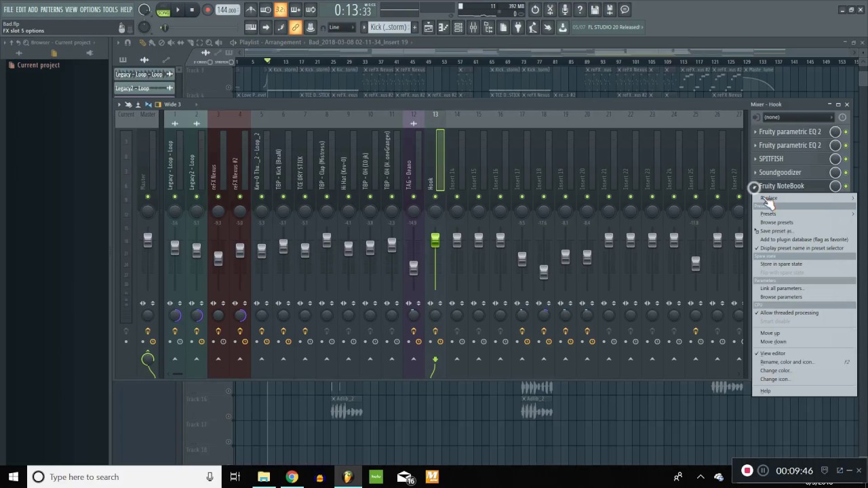Click the chat bubble icon in toolbar
The height and width of the screenshot is (488, 868).
pos(625,9)
